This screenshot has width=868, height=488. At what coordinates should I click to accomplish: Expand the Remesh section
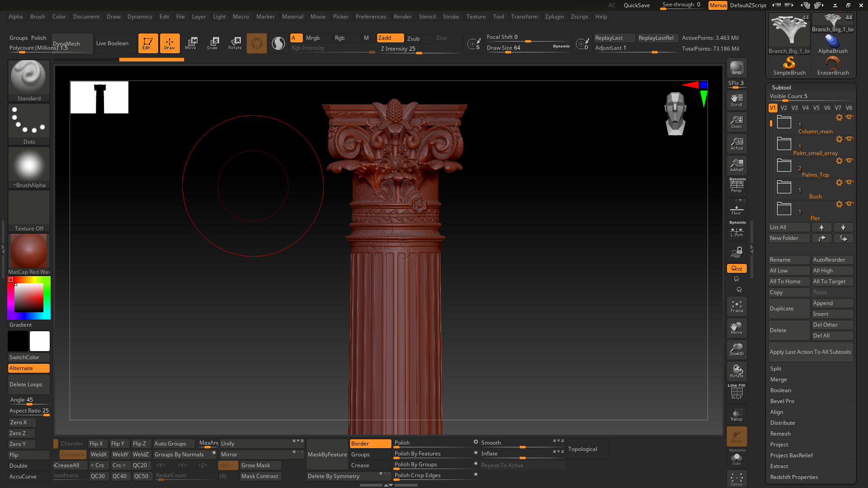pos(780,434)
